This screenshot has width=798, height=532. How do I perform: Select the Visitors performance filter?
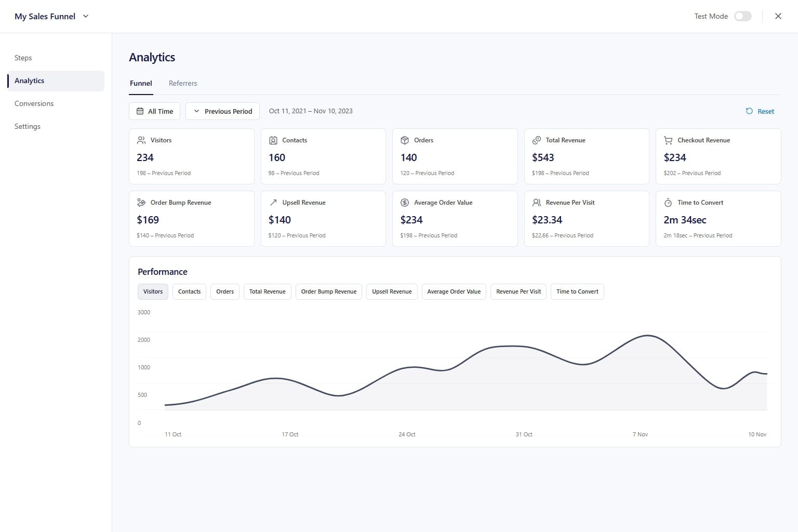[153, 291]
